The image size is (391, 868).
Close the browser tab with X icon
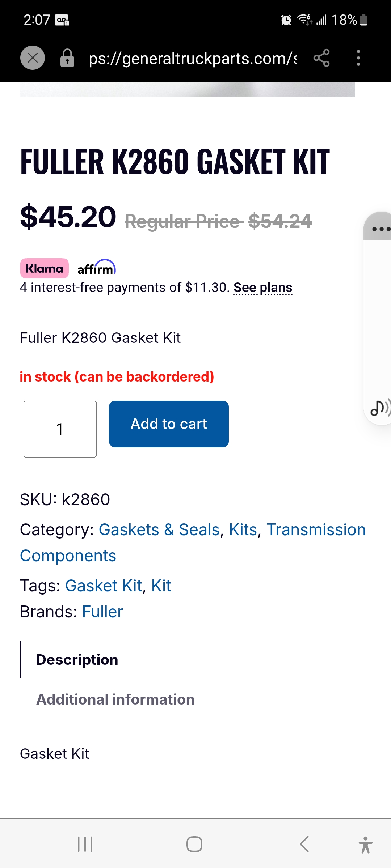pyautogui.click(x=33, y=58)
